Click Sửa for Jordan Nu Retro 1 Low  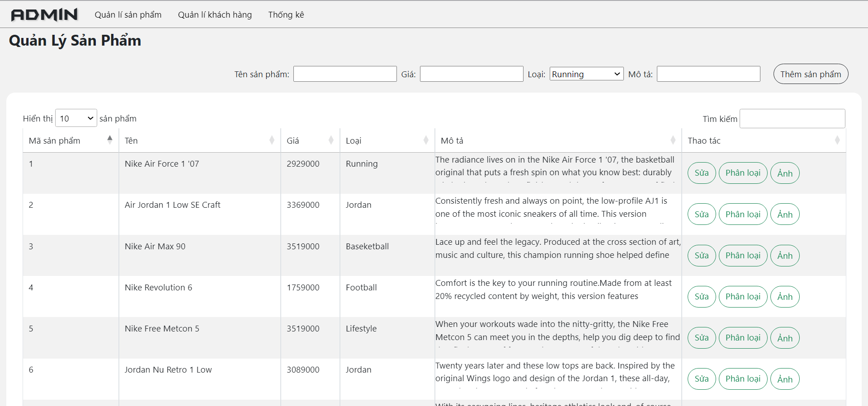(x=702, y=379)
